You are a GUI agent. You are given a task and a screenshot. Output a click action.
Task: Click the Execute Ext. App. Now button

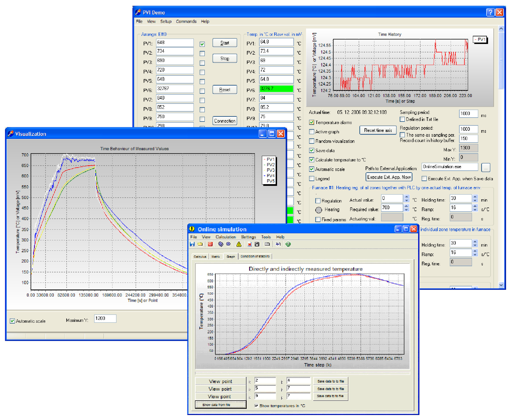389,177
